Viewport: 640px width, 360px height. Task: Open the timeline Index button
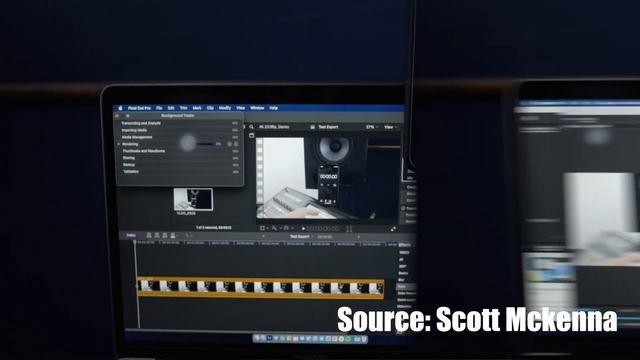pos(131,236)
